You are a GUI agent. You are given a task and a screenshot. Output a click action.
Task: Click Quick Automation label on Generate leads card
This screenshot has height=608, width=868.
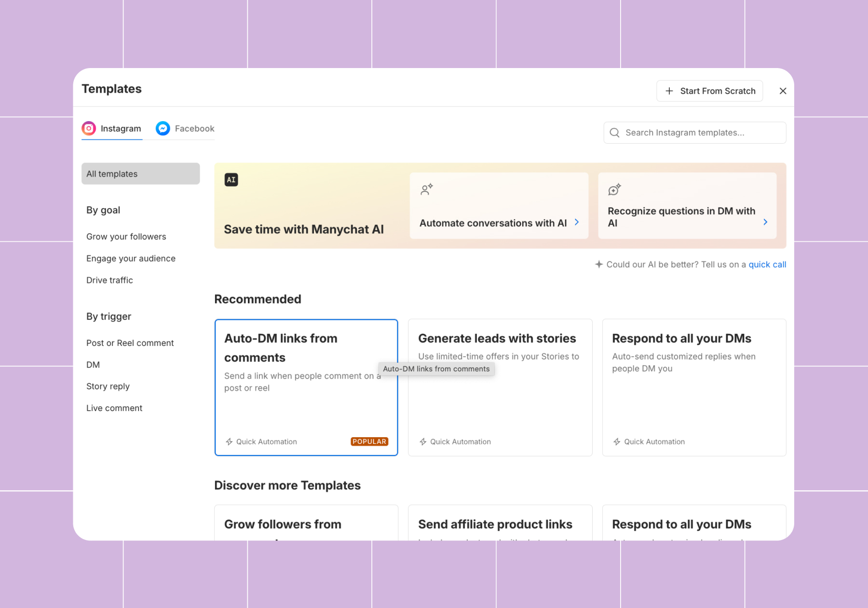pos(461,442)
